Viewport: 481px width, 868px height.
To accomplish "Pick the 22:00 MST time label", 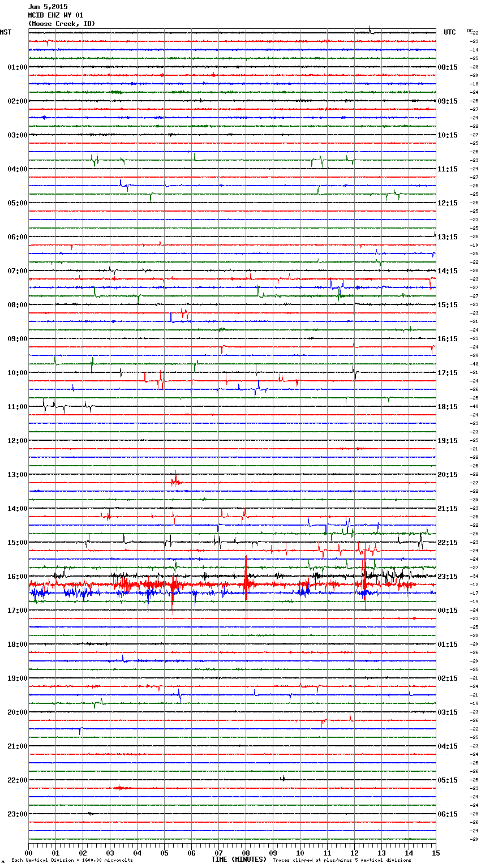I will pos(18,780).
